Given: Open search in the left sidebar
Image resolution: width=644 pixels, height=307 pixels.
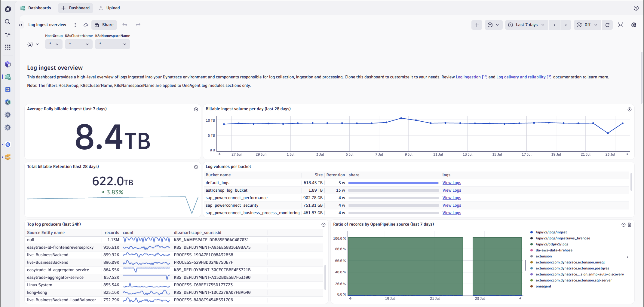Looking at the screenshot, I should pos(8,22).
